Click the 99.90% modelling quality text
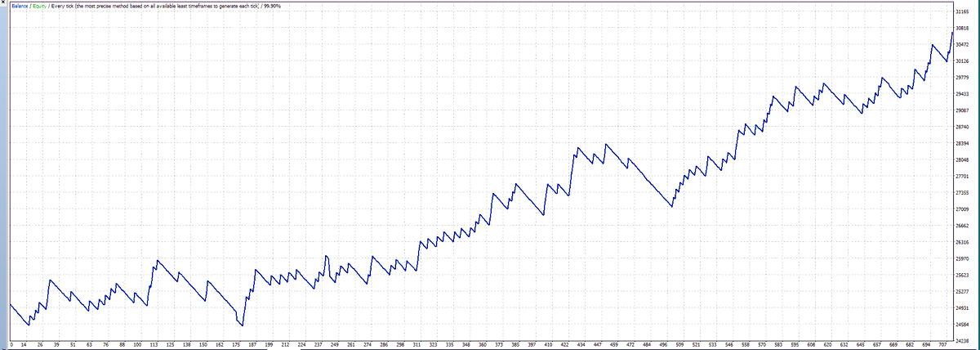 [x=270, y=6]
